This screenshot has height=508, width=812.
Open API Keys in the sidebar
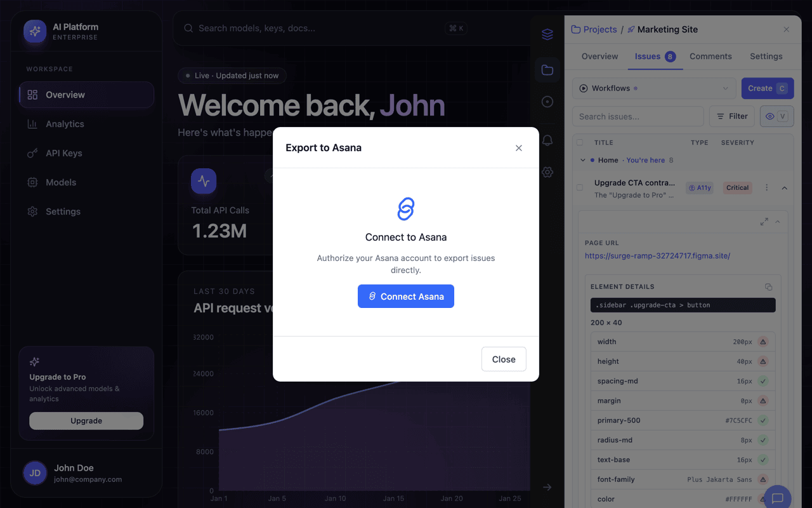click(x=86, y=153)
